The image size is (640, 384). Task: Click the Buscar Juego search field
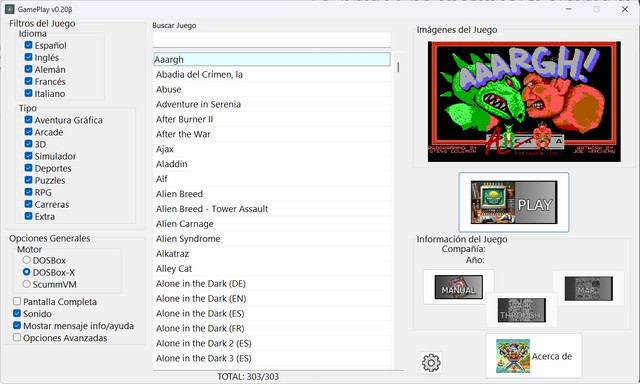pos(271,40)
